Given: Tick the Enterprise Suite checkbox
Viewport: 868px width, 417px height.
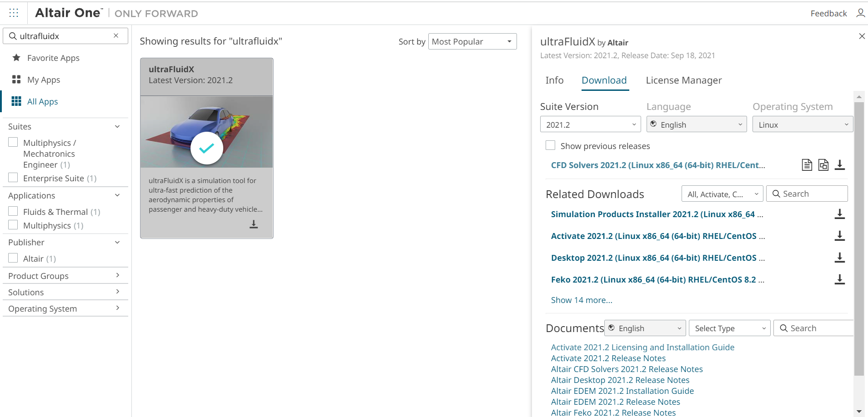Looking at the screenshot, I should coord(14,178).
